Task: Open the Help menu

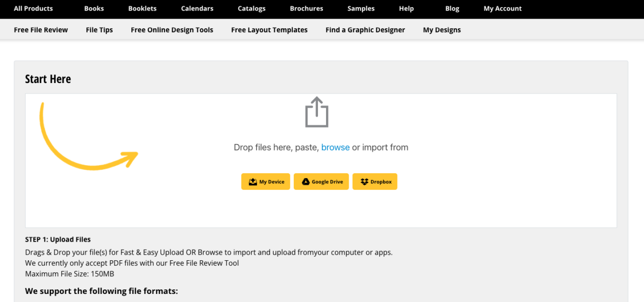Action: point(406,9)
